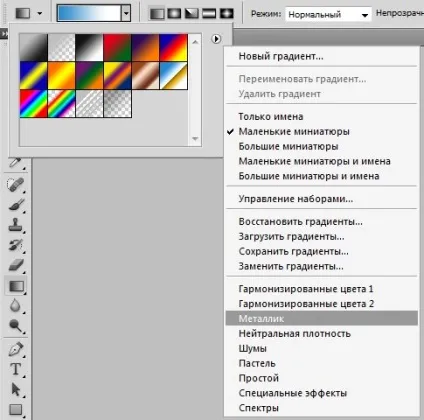Pick the orange-yellow-orange gradient swatch
This screenshot has height=420, width=424.
click(62, 75)
